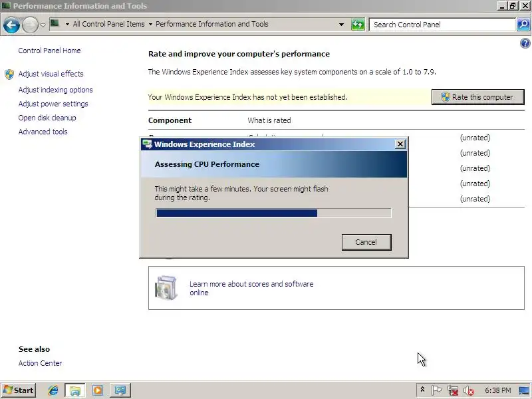The width and height of the screenshot is (532, 399).
Task: Refresh the page with the green refresh icon
Action: (358, 25)
